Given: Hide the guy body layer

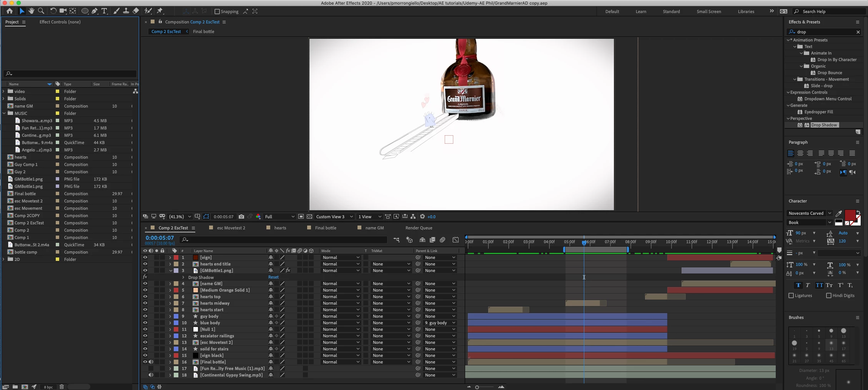Looking at the screenshot, I should (145, 316).
